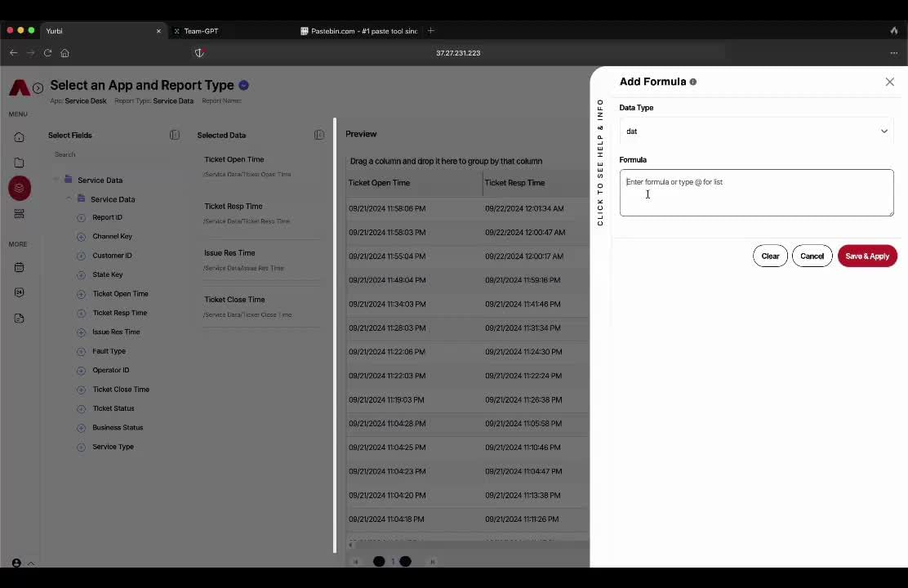Expand the sidebar using the arrow beside the logo
908x588 pixels.
[38, 87]
